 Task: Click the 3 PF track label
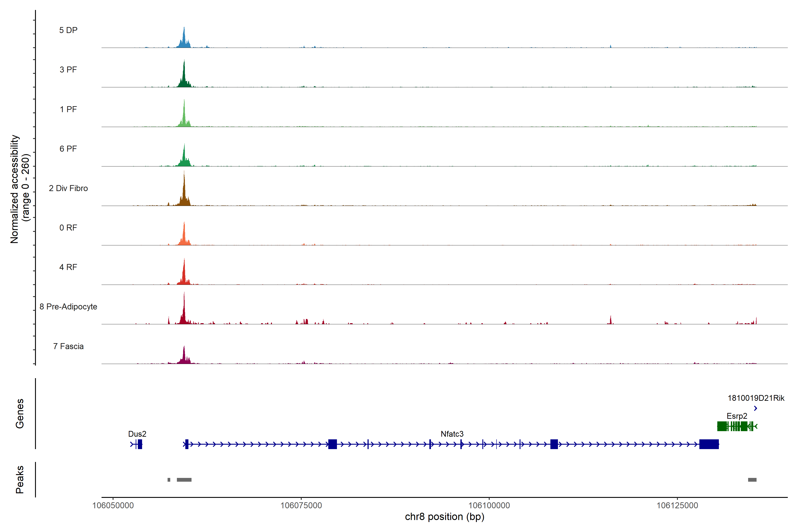point(68,70)
